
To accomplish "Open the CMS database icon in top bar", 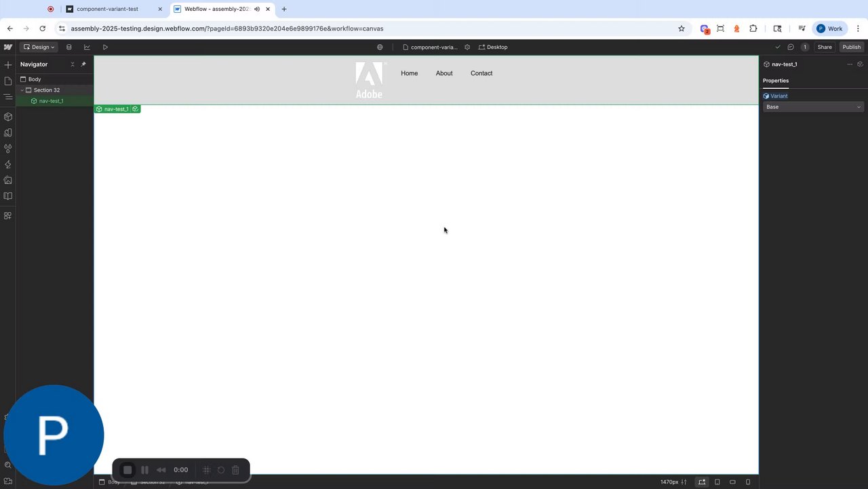I will (x=68, y=47).
